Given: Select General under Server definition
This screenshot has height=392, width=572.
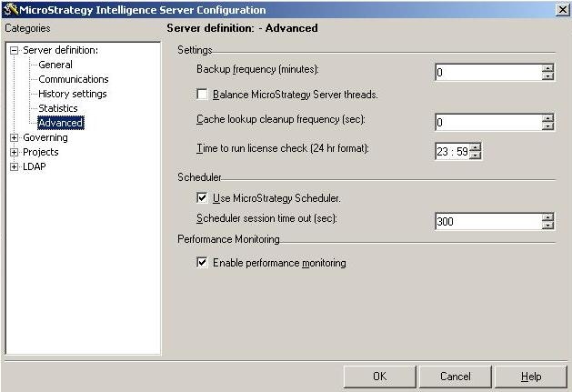Looking at the screenshot, I should (x=55, y=65).
